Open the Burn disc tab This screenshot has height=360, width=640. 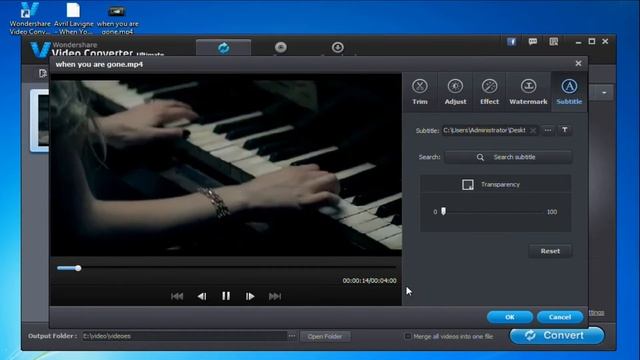pos(280,47)
